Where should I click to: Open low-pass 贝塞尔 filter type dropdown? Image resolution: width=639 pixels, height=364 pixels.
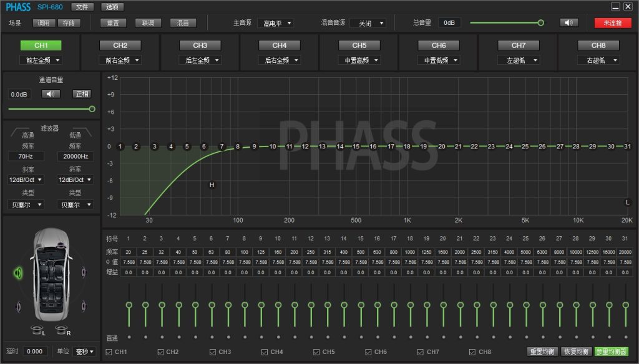pyautogui.click(x=76, y=205)
